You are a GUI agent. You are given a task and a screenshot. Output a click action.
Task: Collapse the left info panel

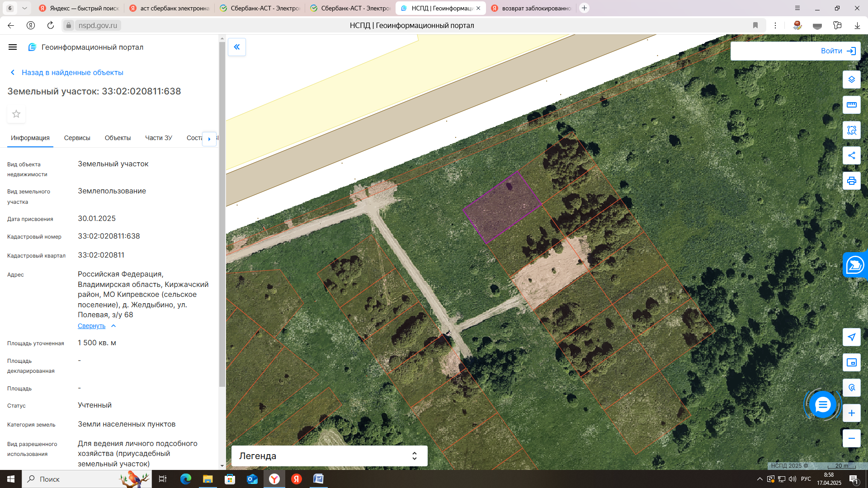point(236,47)
